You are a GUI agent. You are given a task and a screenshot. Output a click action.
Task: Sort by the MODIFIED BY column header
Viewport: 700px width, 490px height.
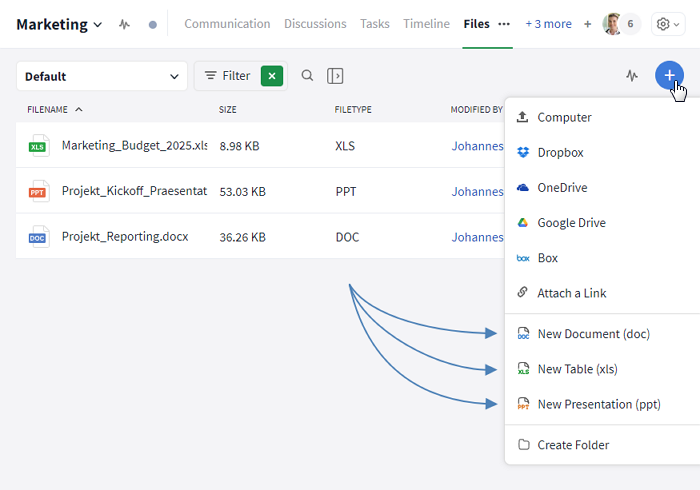[476, 110]
